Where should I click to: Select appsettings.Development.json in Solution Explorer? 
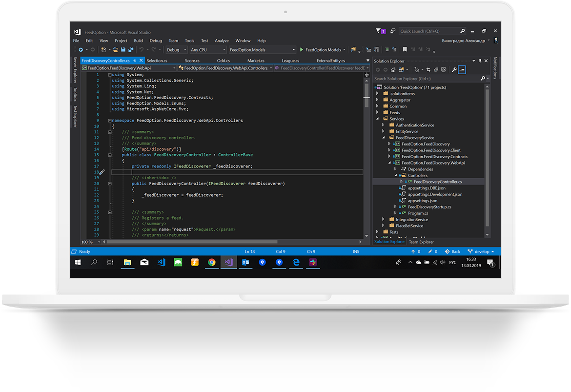(x=435, y=194)
